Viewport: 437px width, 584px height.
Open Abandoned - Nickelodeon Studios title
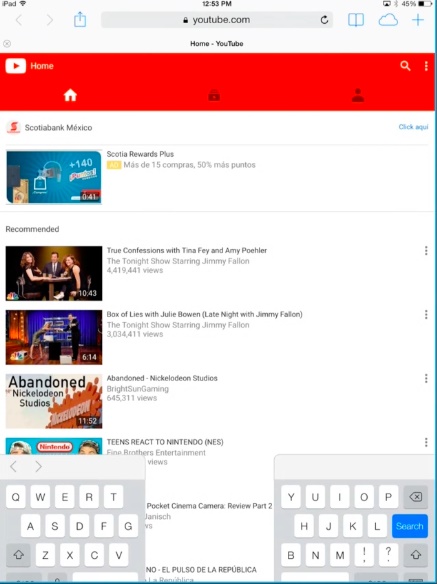(162, 378)
